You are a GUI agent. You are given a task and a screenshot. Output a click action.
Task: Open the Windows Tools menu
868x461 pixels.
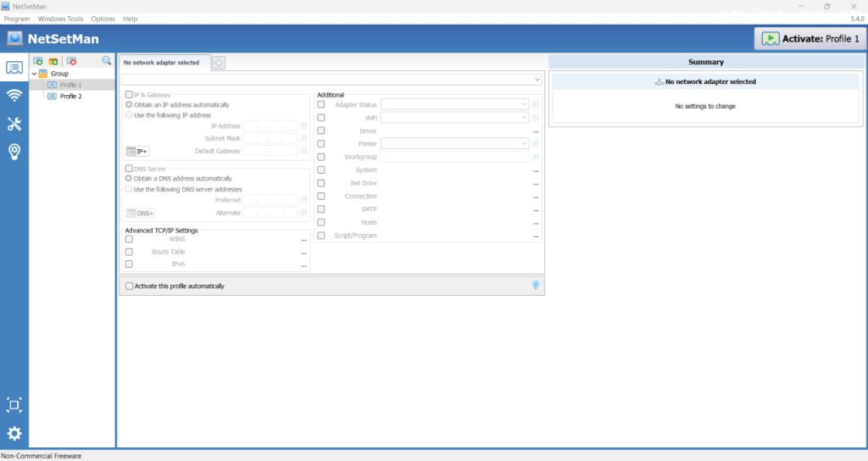(x=60, y=19)
